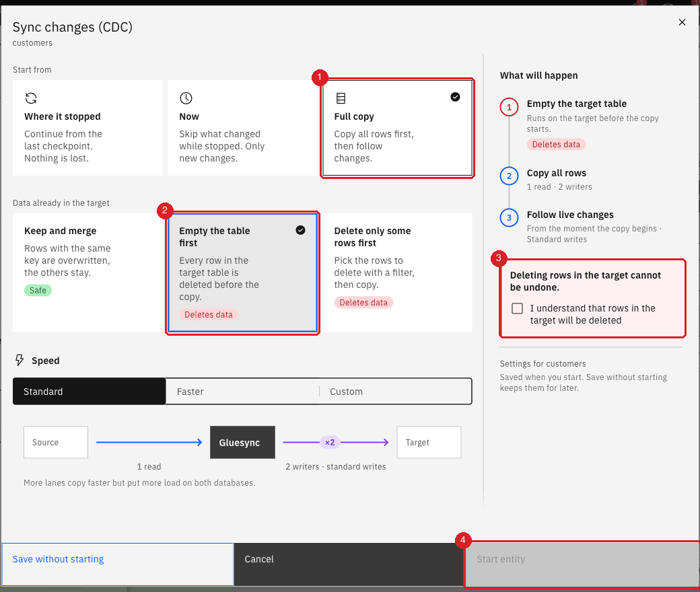
Task: Click the What will happen heading
Action: tap(539, 75)
